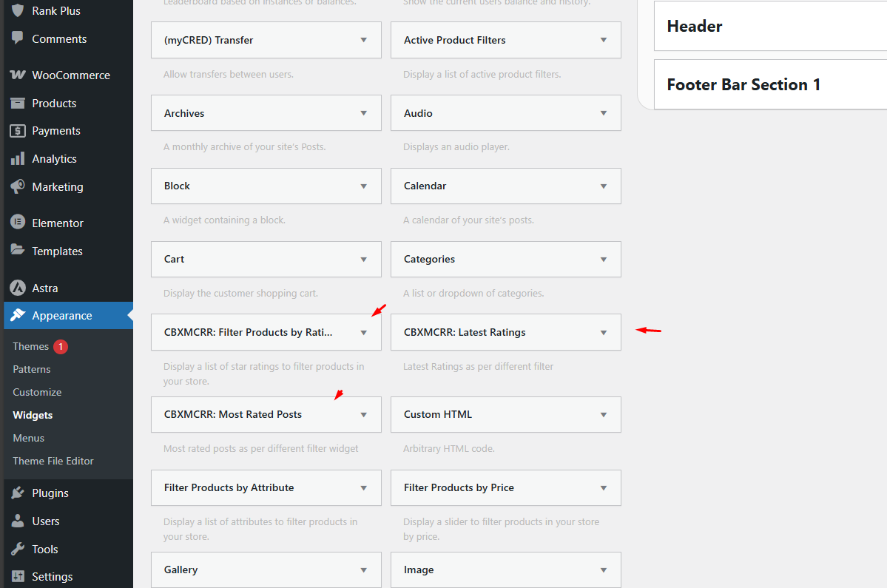
Task: Click the Payments dollar icon
Action: [18, 131]
